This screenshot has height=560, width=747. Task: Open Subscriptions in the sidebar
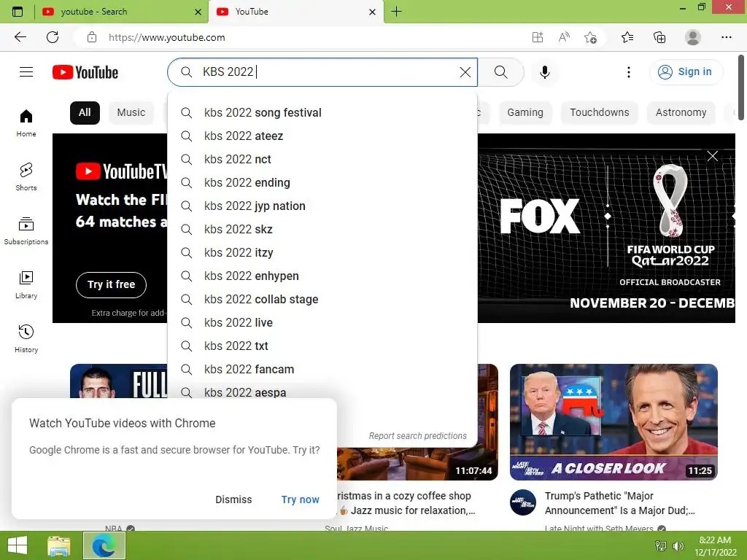26,231
